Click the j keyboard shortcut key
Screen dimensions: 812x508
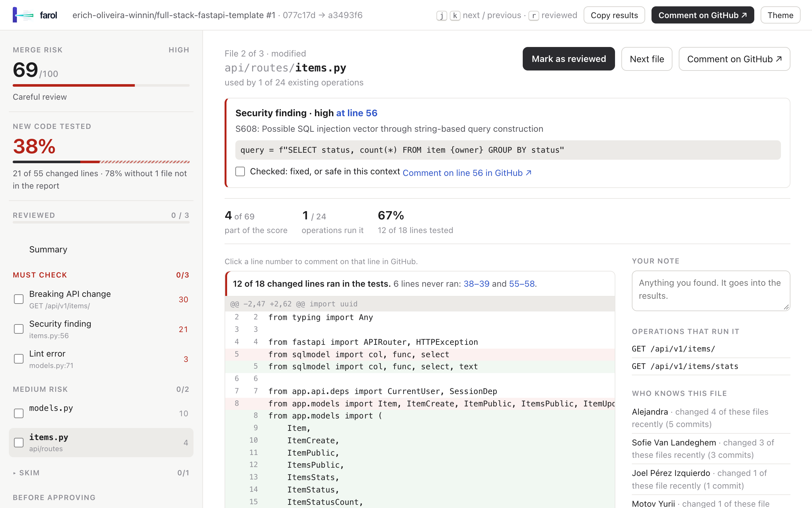tap(442, 16)
